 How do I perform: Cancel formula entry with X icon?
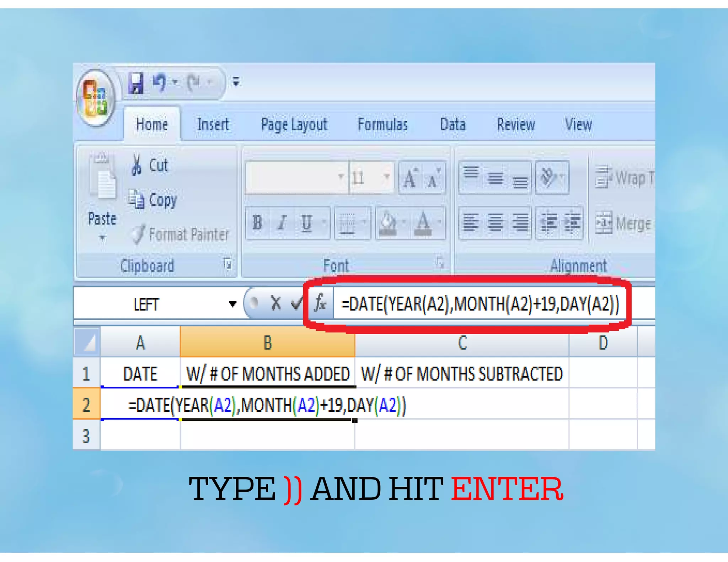coord(275,304)
